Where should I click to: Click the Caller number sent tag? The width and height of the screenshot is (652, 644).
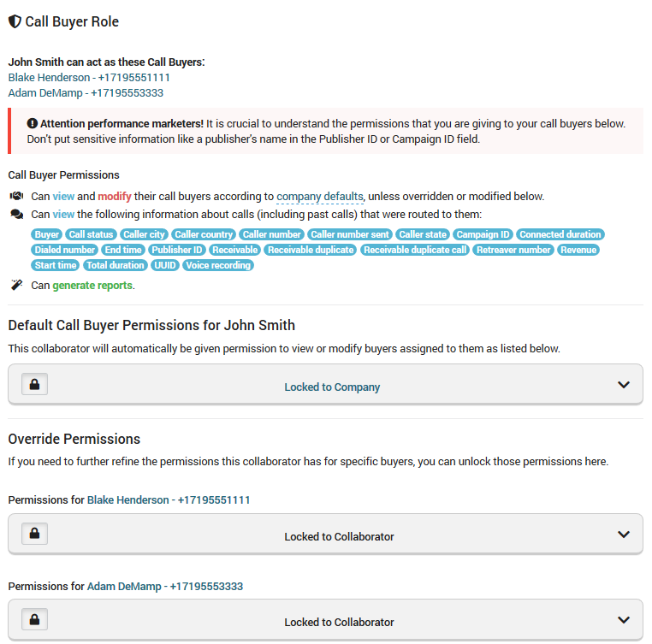coord(350,234)
